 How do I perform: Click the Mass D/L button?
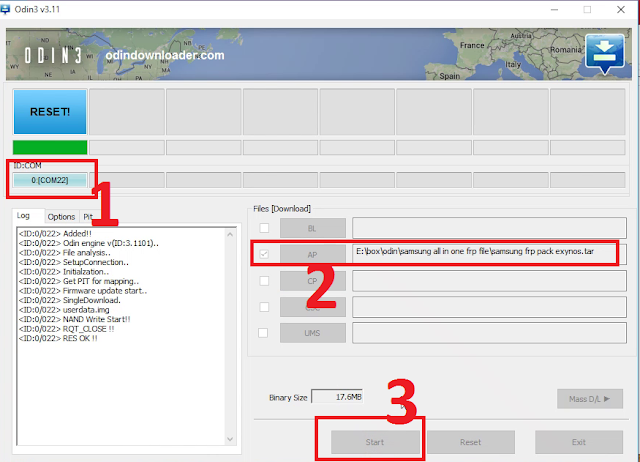coord(590,399)
